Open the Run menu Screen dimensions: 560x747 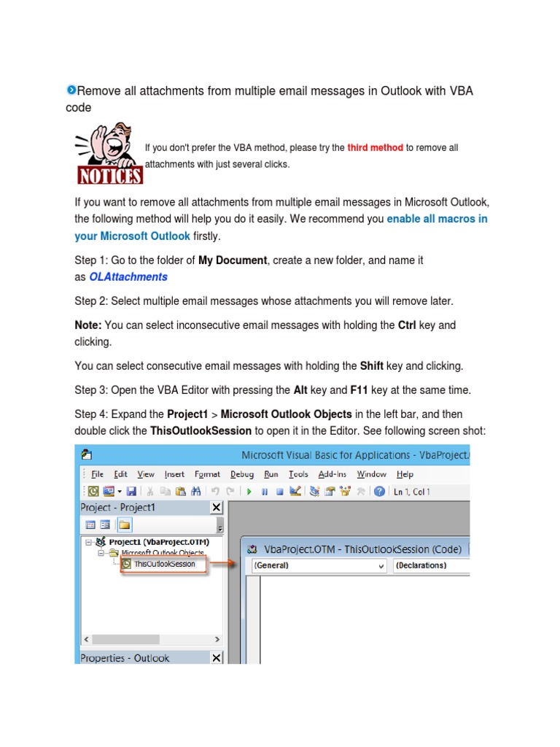(x=271, y=474)
